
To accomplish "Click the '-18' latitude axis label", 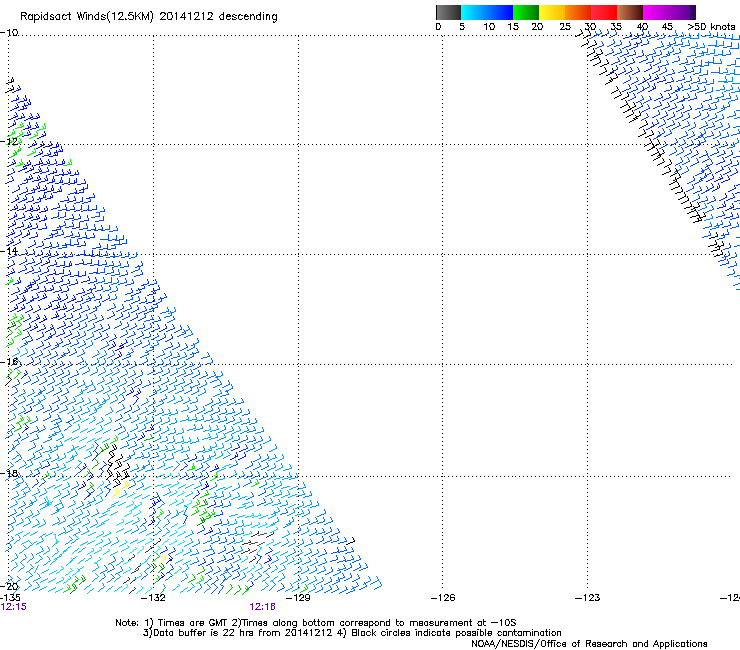I will pyautogui.click(x=9, y=473).
